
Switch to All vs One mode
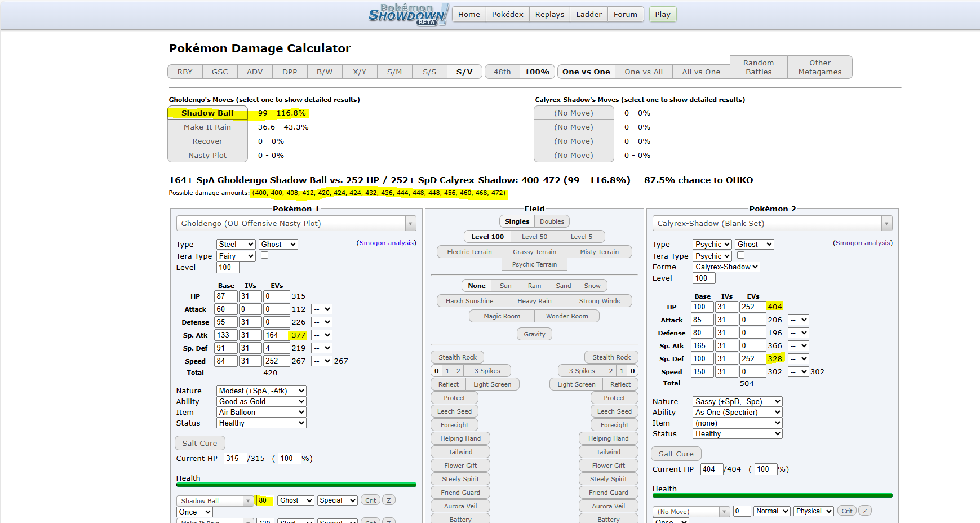[701, 72]
